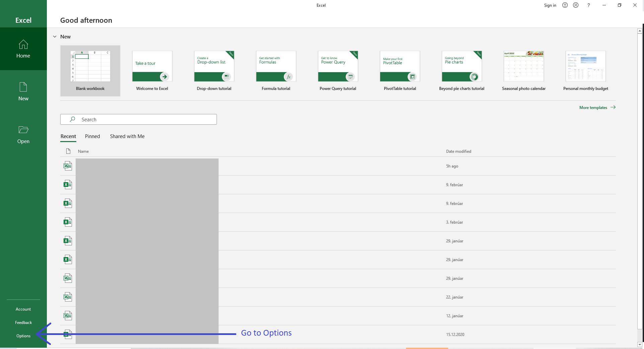Switch to the Pinned tab

(x=92, y=136)
